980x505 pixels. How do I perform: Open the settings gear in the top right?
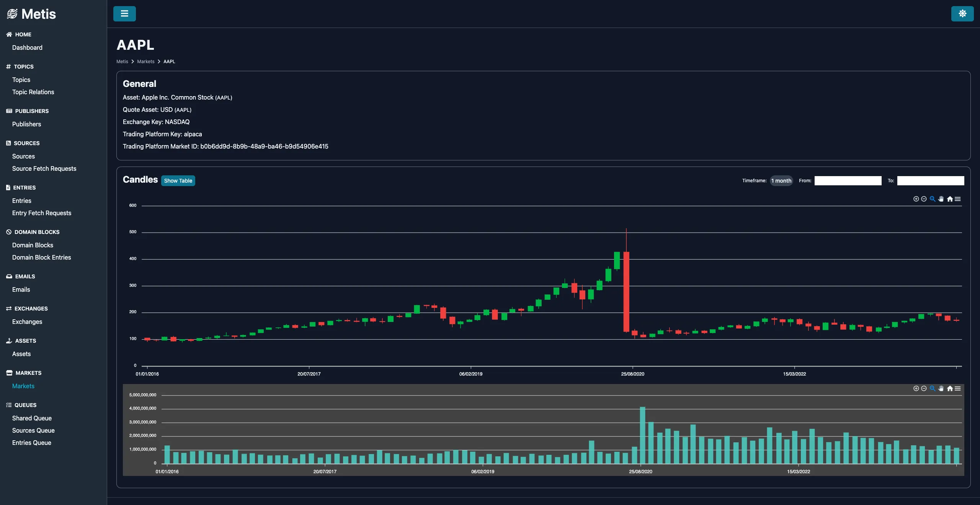click(x=962, y=13)
